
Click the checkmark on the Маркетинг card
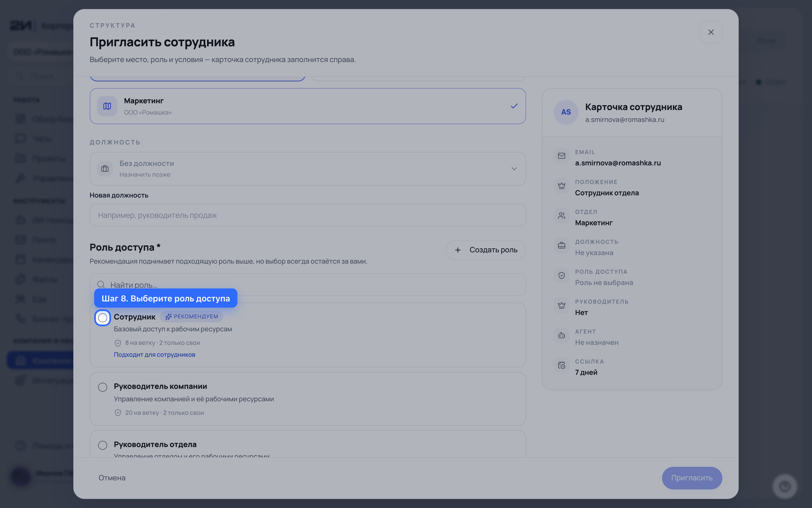(x=514, y=106)
